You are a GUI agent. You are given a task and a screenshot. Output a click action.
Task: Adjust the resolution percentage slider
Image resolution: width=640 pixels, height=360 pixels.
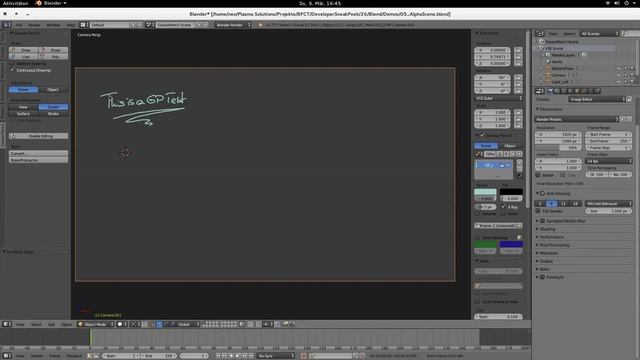click(558, 148)
